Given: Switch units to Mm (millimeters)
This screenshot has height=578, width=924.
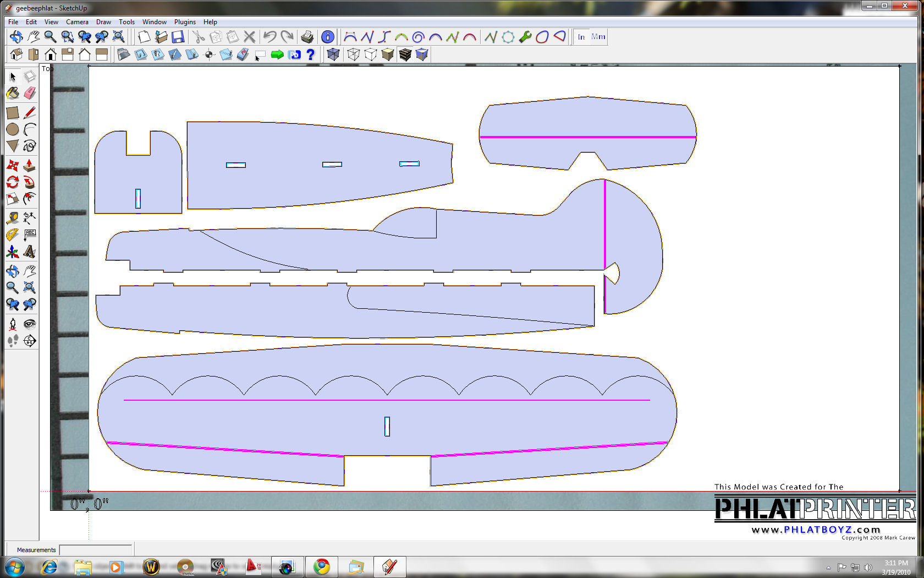Looking at the screenshot, I should (598, 37).
